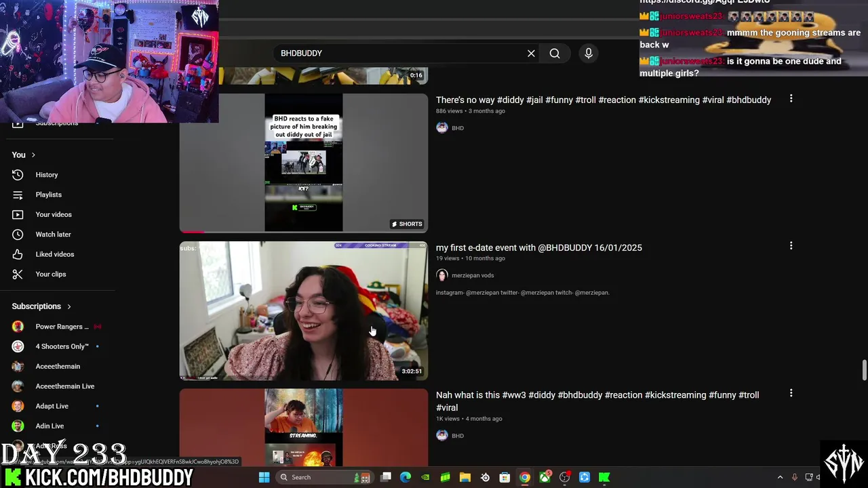Image resolution: width=868 pixels, height=488 pixels.
Task: Open BHD channel under the diddy jail short
Action: click(x=458, y=128)
